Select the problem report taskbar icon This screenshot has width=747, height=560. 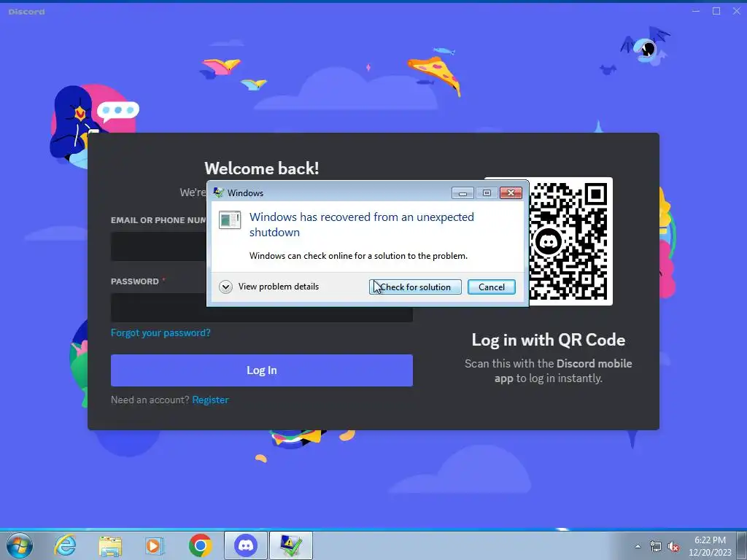291,545
